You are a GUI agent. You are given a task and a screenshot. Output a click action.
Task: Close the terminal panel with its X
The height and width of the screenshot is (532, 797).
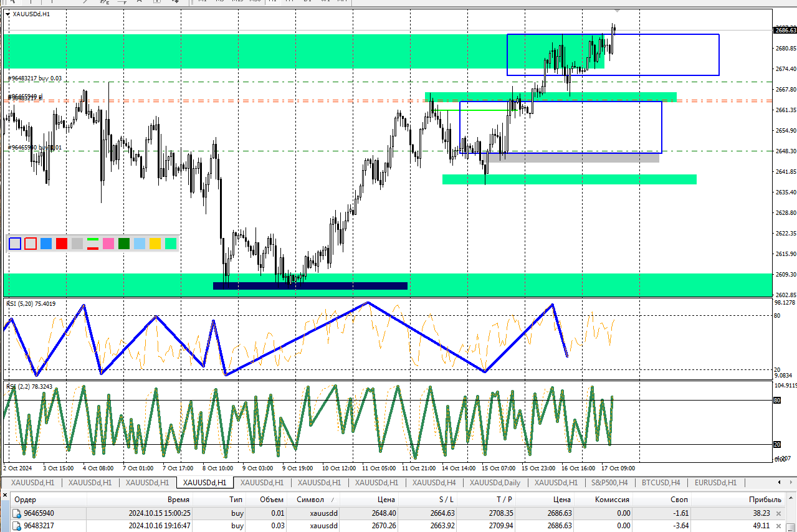(6, 495)
